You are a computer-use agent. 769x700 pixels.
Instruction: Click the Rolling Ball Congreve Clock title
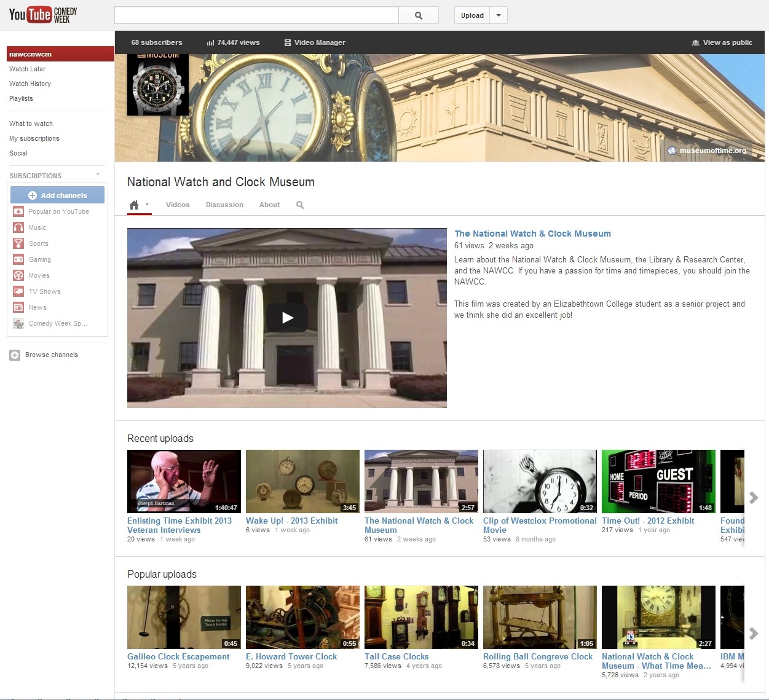pyautogui.click(x=538, y=656)
